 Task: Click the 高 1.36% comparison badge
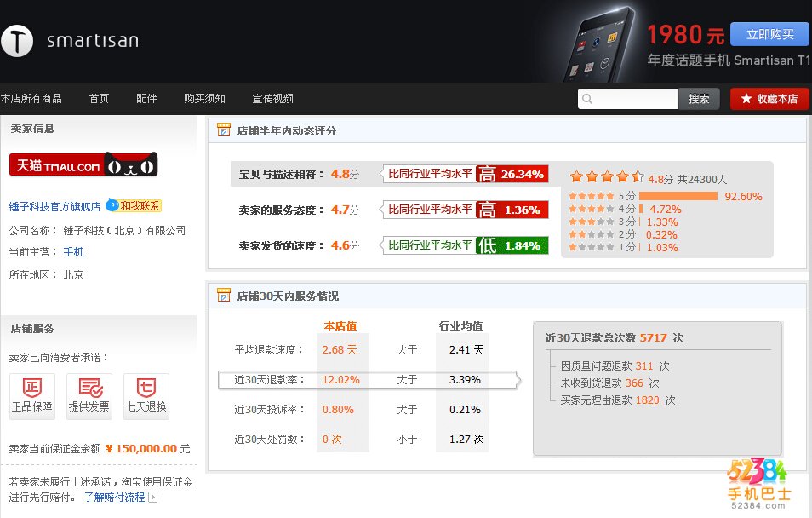tap(512, 210)
